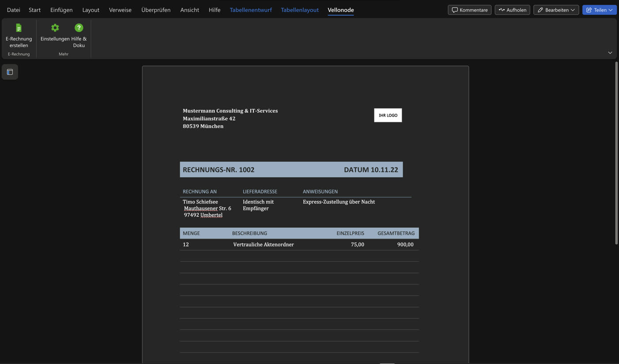Click the ANWEISUNGEN heading
619x364 pixels.
[320, 192]
